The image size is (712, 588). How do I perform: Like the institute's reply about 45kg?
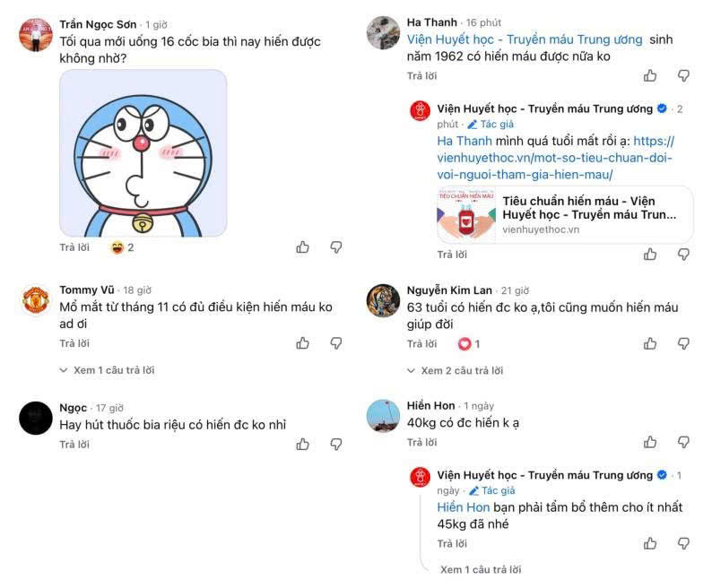point(650,543)
